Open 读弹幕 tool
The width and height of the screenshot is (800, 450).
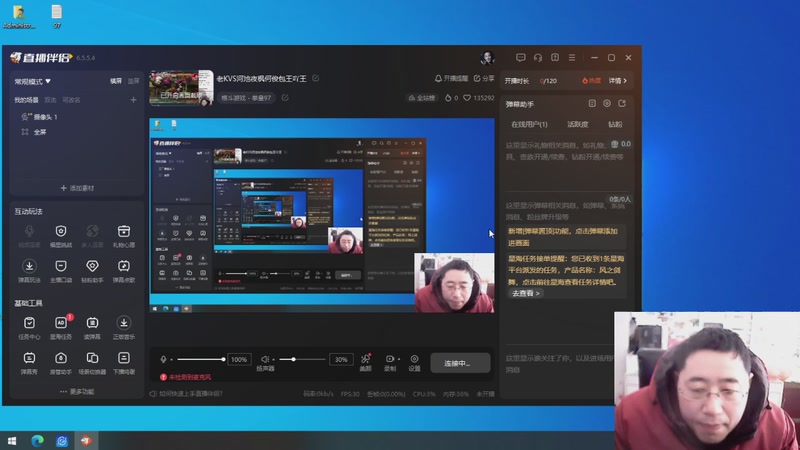[x=92, y=328]
